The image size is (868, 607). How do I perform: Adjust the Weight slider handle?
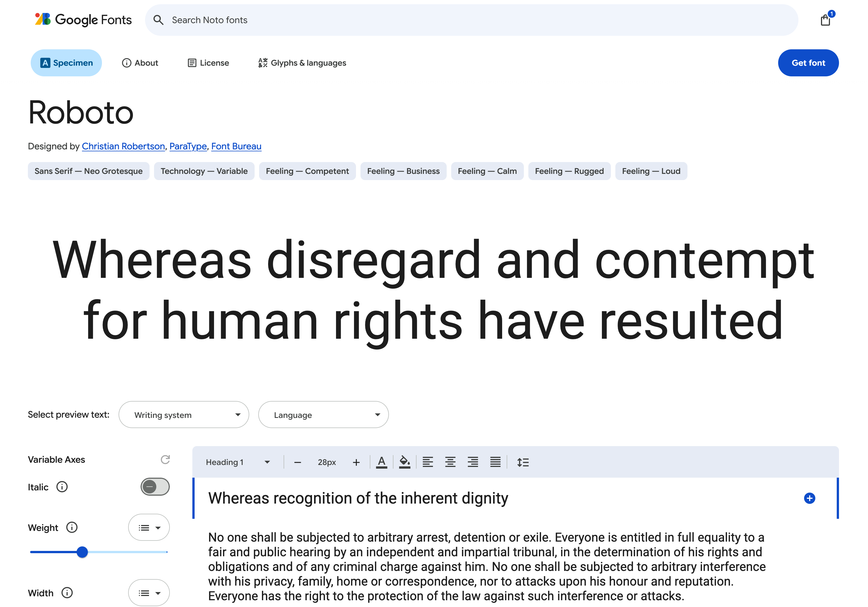click(x=82, y=552)
